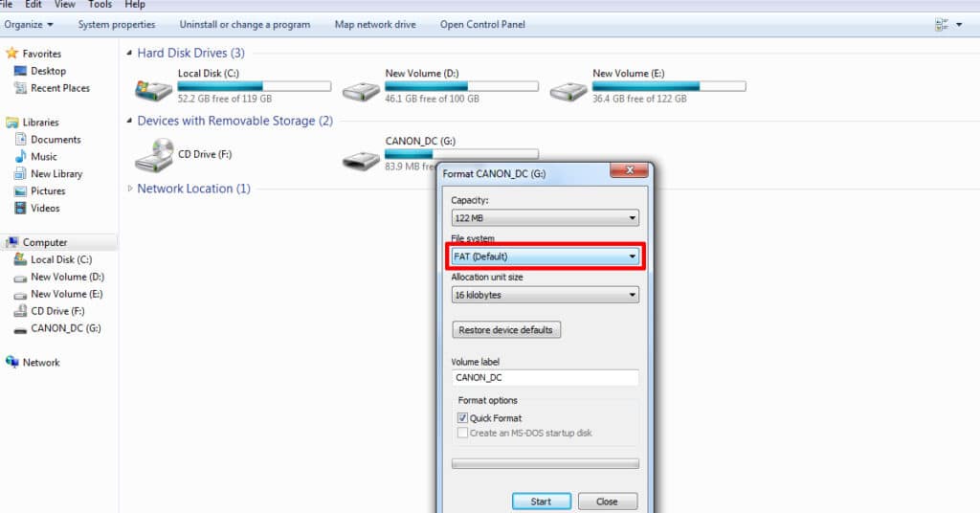Click Restore device defaults button
The width and height of the screenshot is (980, 513).
click(x=506, y=329)
